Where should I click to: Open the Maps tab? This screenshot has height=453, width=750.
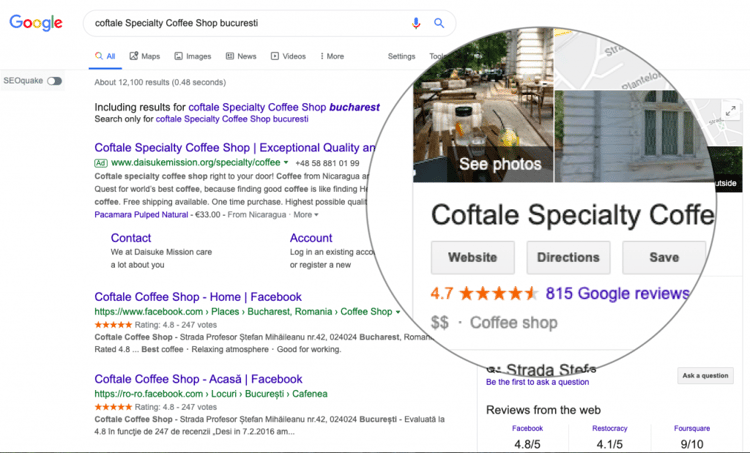(x=145, y=56)
